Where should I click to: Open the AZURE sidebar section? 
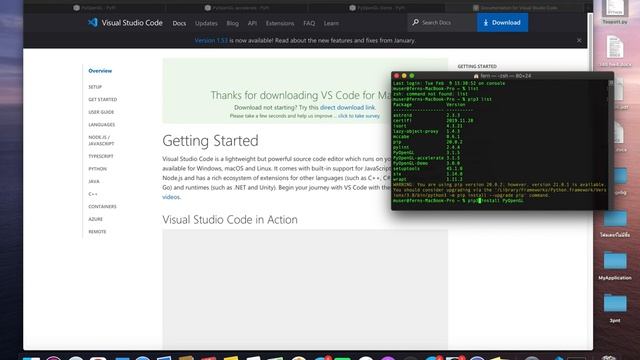click(96, 219)
